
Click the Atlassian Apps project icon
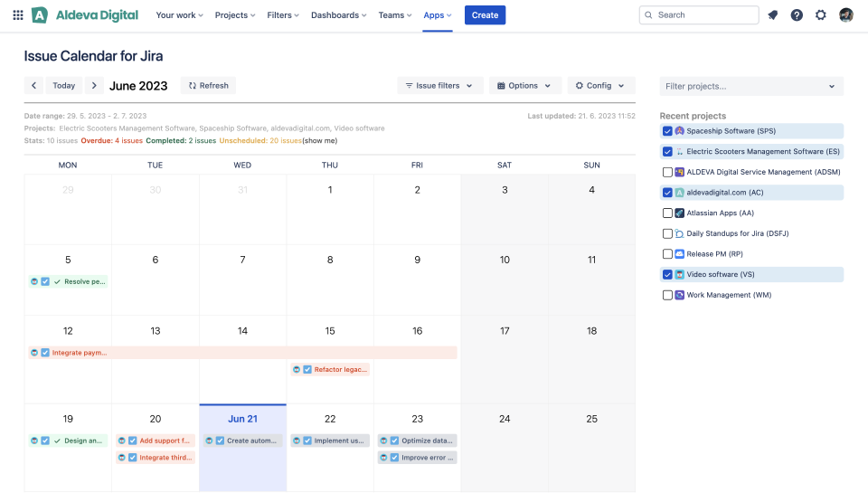(x=679, y=213)
